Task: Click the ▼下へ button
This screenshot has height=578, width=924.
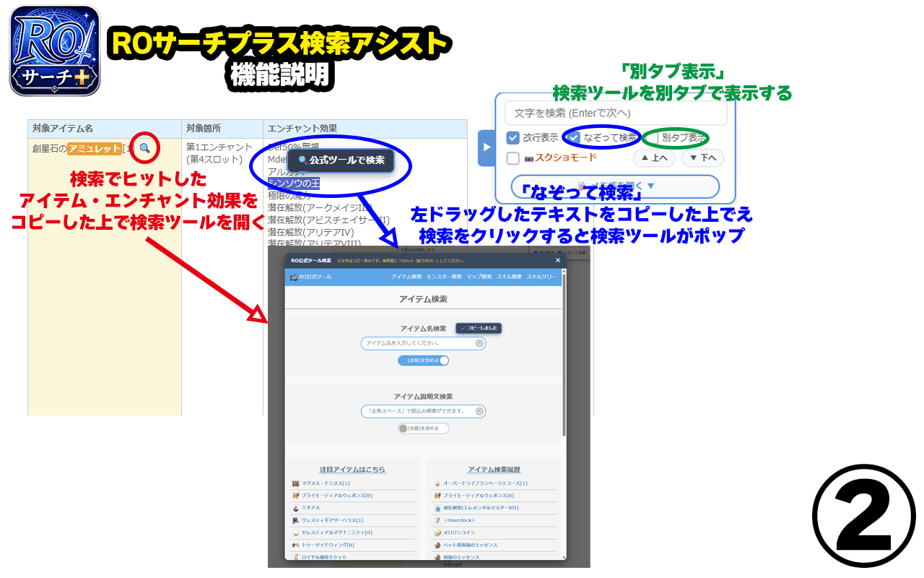Action: pyautogui.click(x=702, y=158)
